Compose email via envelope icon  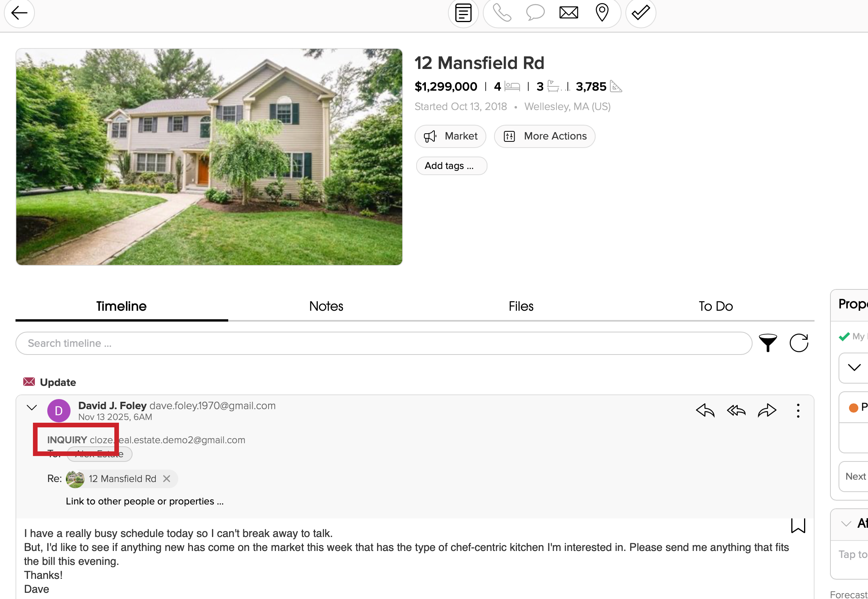568,13
